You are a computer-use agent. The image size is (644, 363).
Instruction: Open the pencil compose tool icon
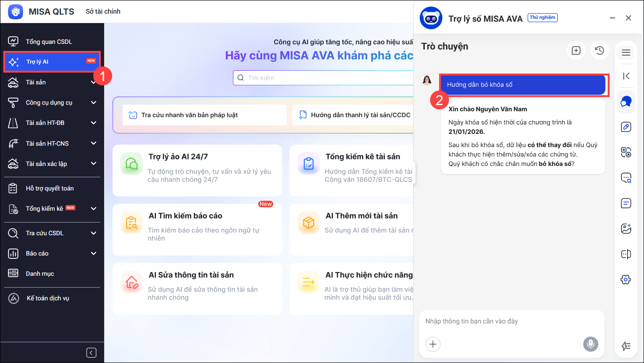pyautogui.click(x=626, y=126)
